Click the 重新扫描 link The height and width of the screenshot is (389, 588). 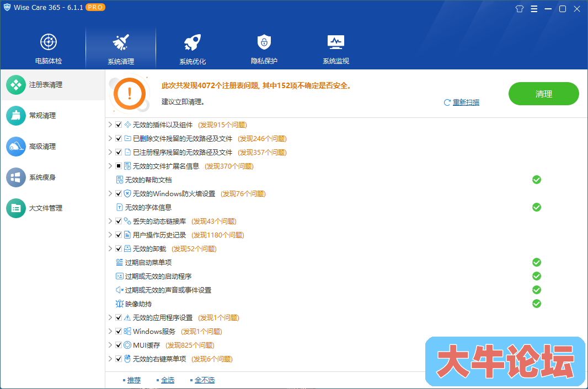coord(466,102)
